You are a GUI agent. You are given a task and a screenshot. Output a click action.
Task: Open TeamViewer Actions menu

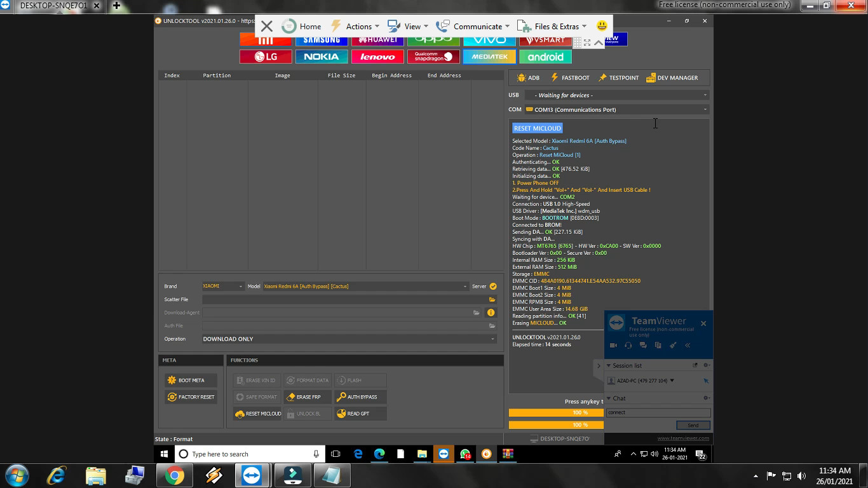[x=355, y=26]
